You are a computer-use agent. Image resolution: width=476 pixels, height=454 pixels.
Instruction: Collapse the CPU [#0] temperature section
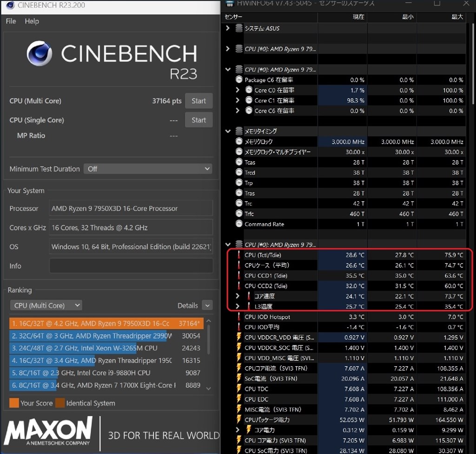(x=228, y=244)
